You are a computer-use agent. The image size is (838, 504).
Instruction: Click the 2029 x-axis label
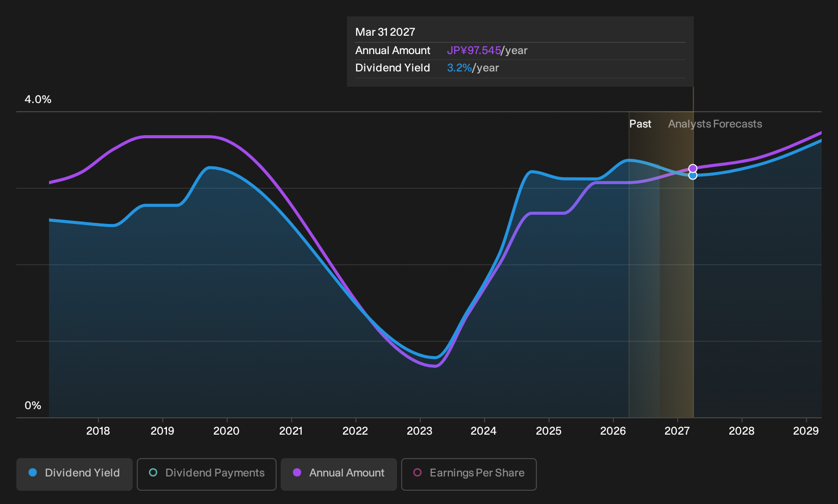click(x=806, y=431)
